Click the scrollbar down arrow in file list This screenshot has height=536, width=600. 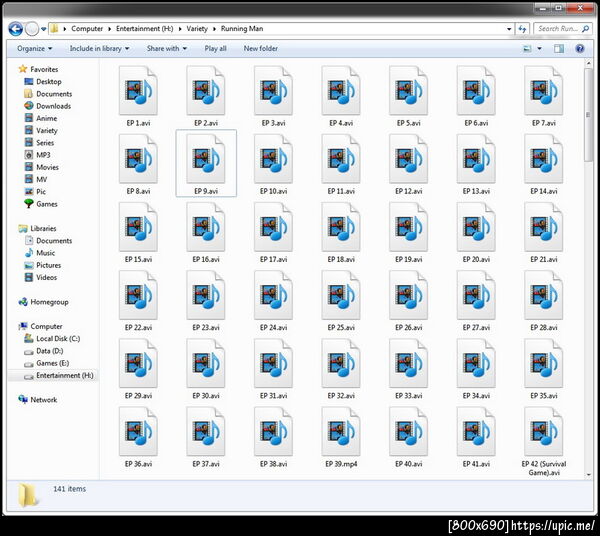(x=588, y=475)
